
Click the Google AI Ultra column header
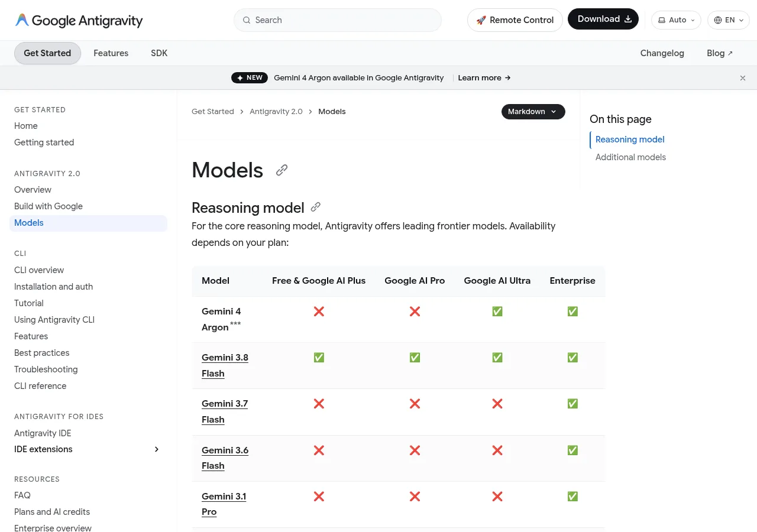pyautogui.click(x=497, y=281)
